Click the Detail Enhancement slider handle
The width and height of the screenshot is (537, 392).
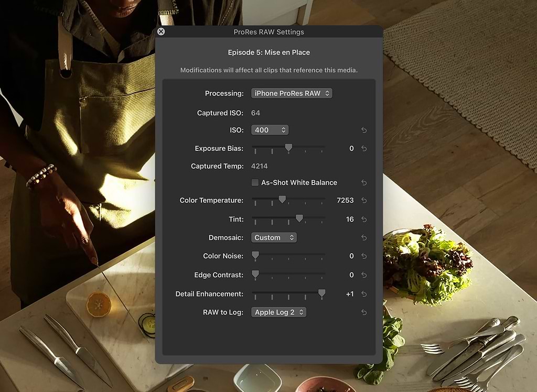(322, 293)
